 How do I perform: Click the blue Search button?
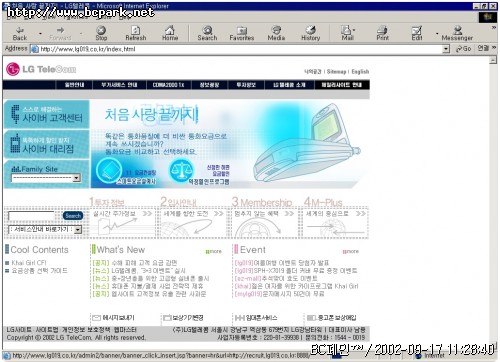point(73,216)
